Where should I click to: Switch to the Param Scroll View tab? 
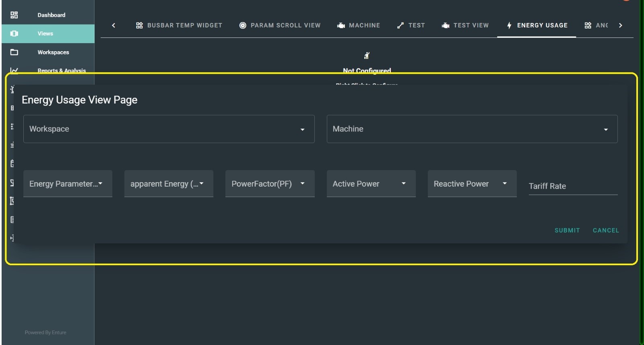[280, 25]
